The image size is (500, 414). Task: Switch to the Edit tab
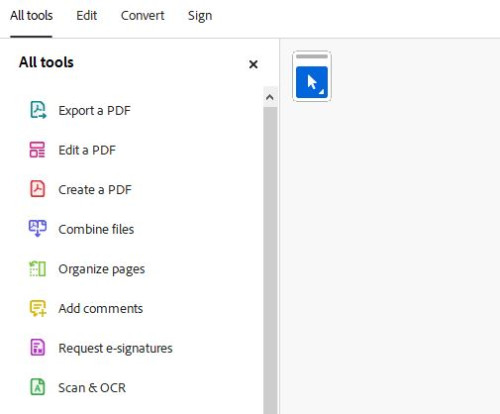tap(86, 16)
